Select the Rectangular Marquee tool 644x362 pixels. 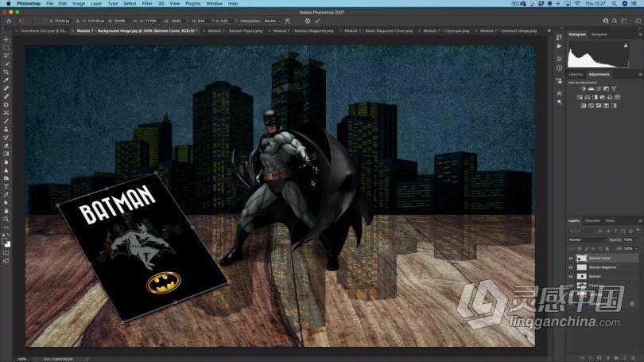click(6, 48)
